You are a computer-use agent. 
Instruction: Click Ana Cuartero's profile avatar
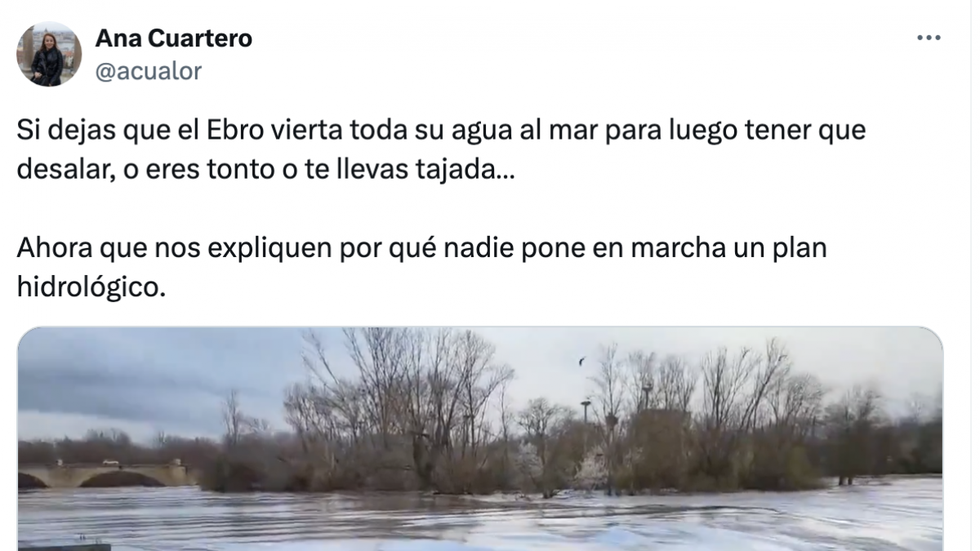49,54
